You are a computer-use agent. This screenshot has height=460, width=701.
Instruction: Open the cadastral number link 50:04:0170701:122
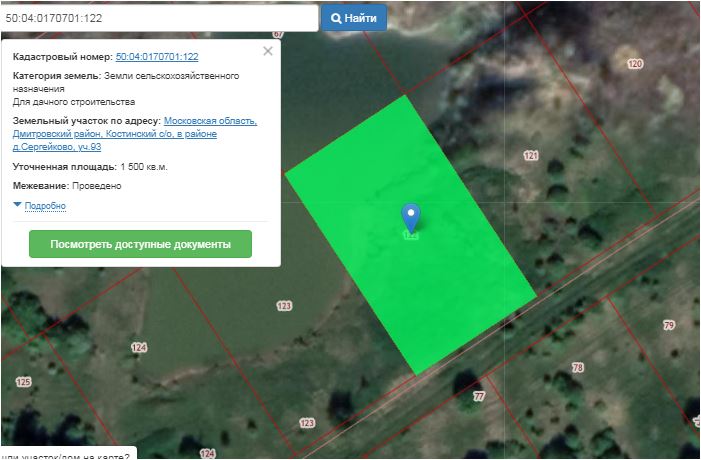(x=157, y=57)
